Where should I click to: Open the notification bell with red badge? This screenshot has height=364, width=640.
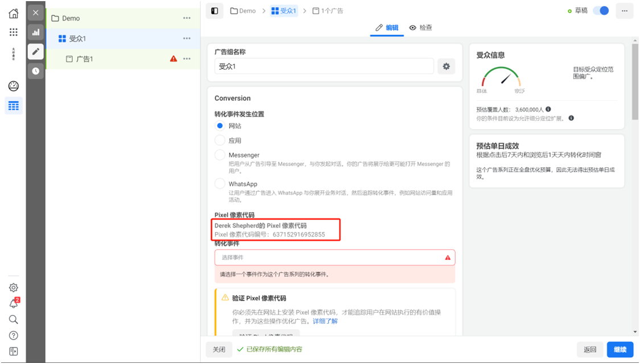(x=13, y=304)
